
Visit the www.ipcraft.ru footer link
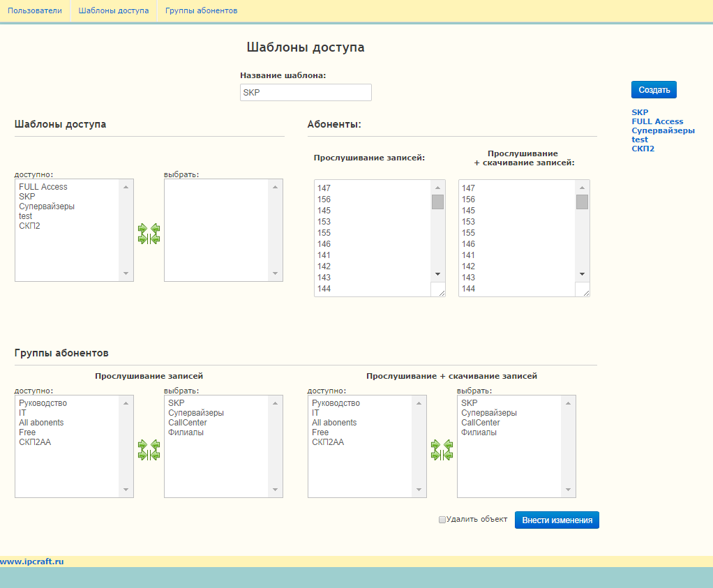[32, 561]
